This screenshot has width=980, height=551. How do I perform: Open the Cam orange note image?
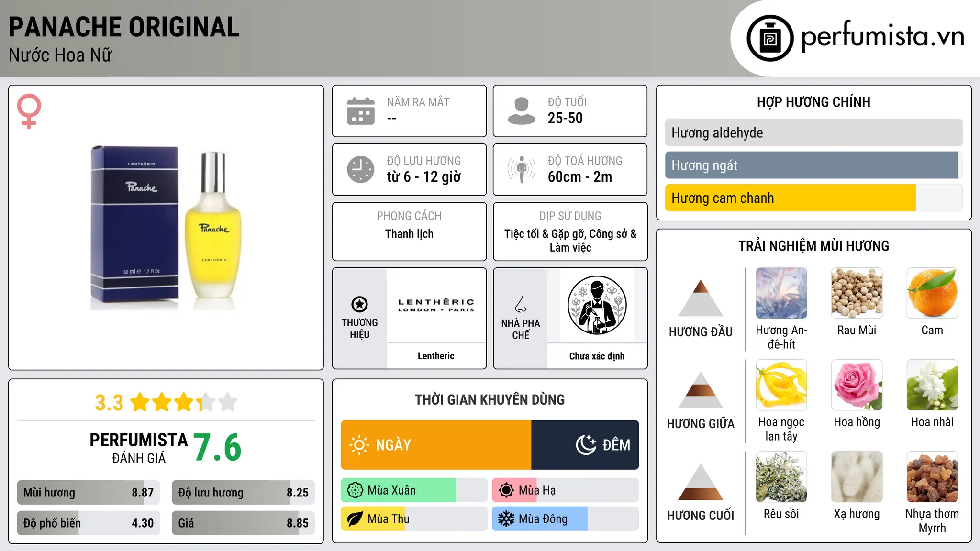coord(932,293)
